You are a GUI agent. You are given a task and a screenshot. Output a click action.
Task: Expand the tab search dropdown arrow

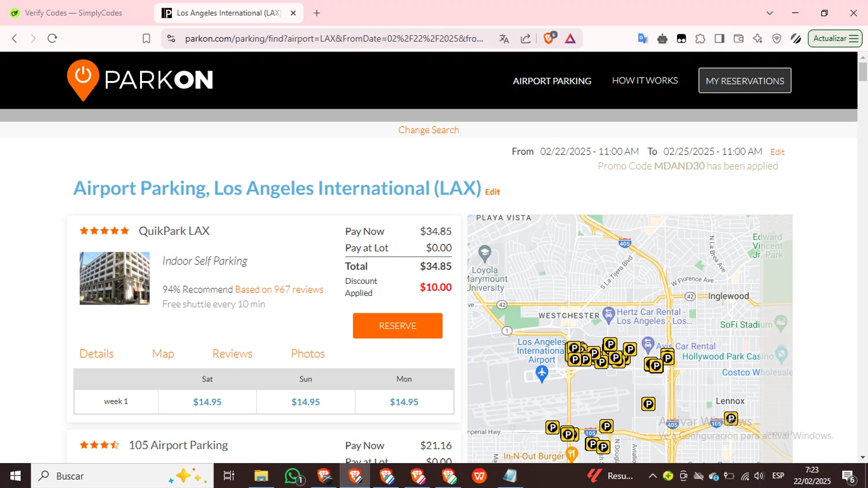pos(770,13)
